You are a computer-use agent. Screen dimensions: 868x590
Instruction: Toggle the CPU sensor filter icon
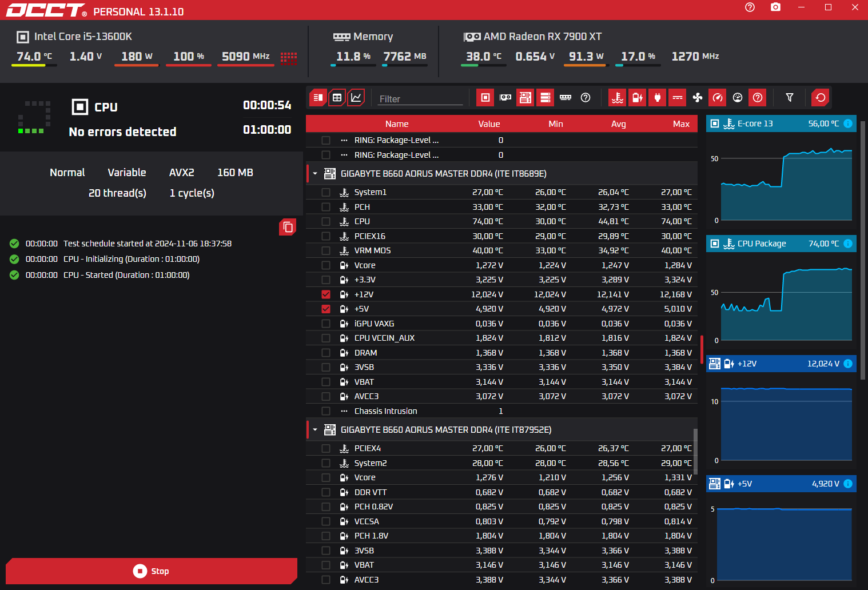click(485, 98)
